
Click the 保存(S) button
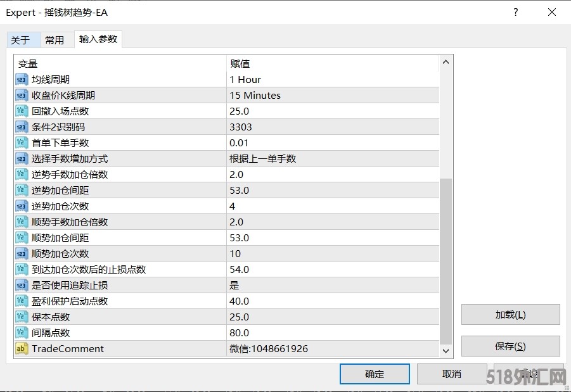coord(511,346)
